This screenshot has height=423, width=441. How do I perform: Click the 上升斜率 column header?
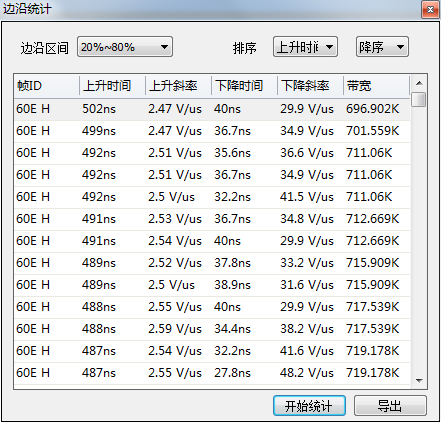click(x=178, y=86)
